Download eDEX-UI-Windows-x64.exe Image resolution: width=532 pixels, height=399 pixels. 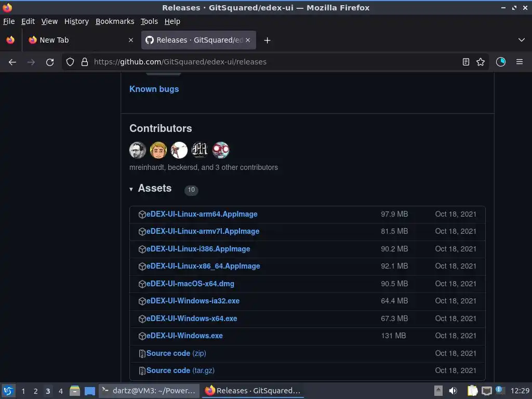click(x=192, y=318)
